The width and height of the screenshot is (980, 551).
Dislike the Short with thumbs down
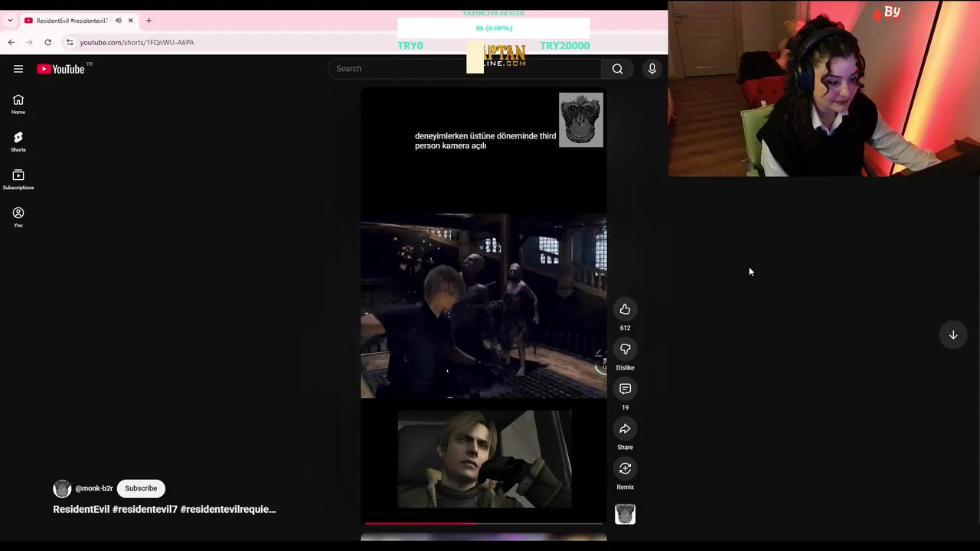point(625,349)
